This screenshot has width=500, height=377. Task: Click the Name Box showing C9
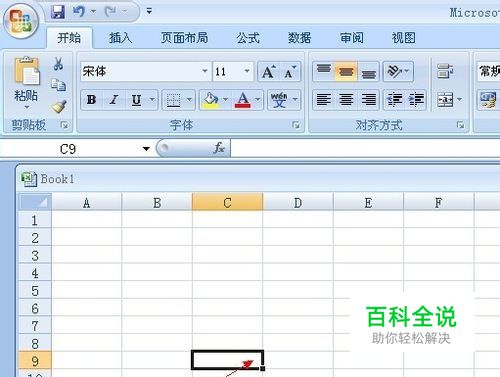point(68,149)
